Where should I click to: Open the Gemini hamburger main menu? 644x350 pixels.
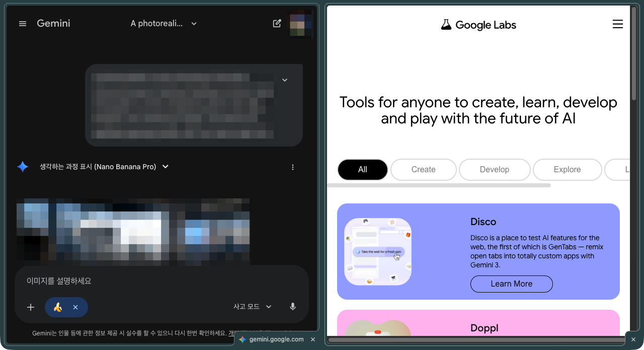(x=23, y=24)
